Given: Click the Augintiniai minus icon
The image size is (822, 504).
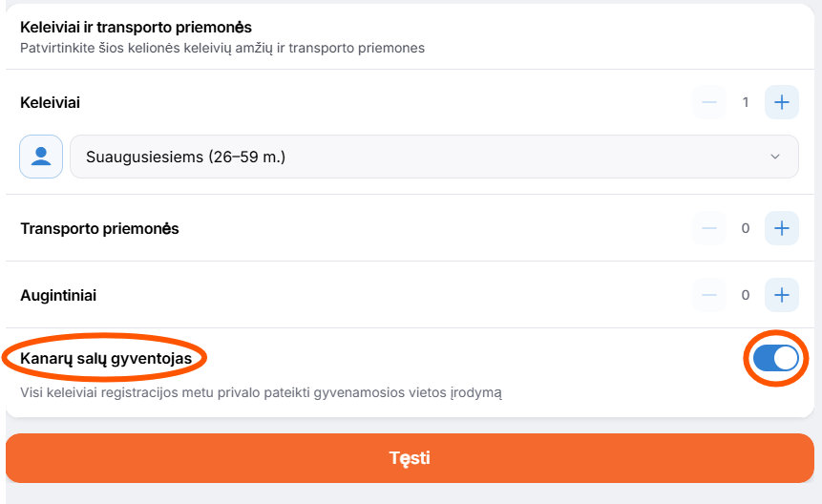Looking at the screenshot, I should pyautogui.click(x=709, y=295).
